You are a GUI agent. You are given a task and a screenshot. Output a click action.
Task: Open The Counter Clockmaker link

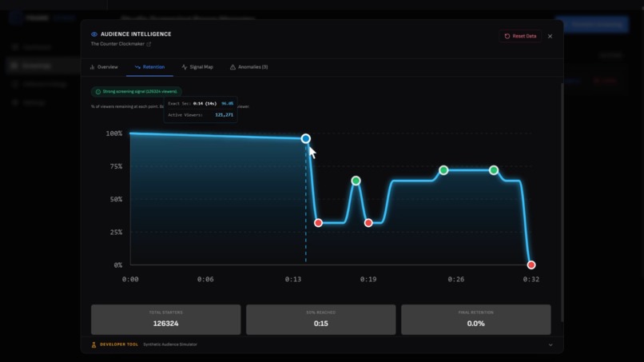point(117,44)
